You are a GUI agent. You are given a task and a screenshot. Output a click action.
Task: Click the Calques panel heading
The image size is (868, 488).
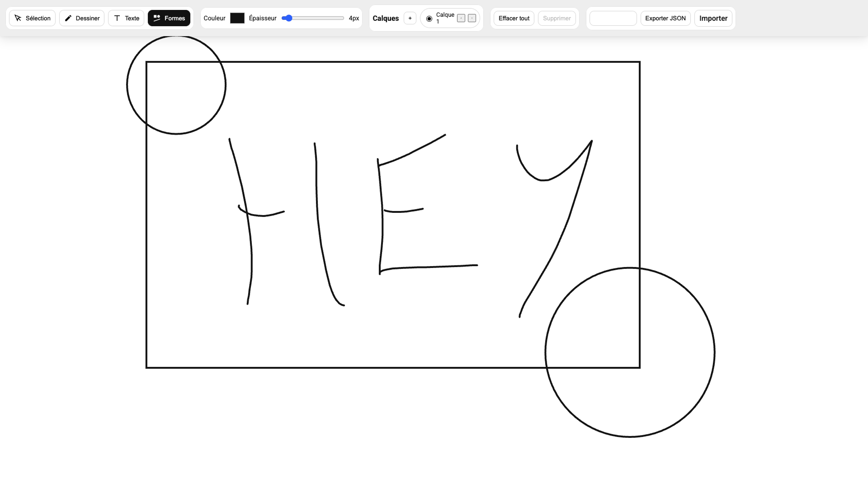pos(386,18)
